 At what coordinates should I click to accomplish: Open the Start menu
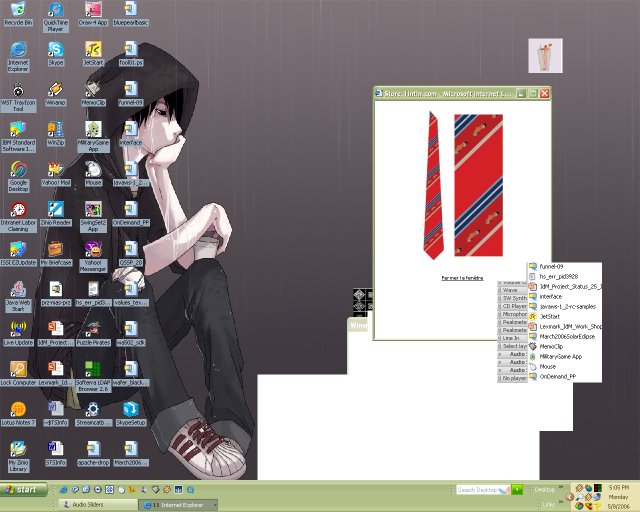pos(24,490)
